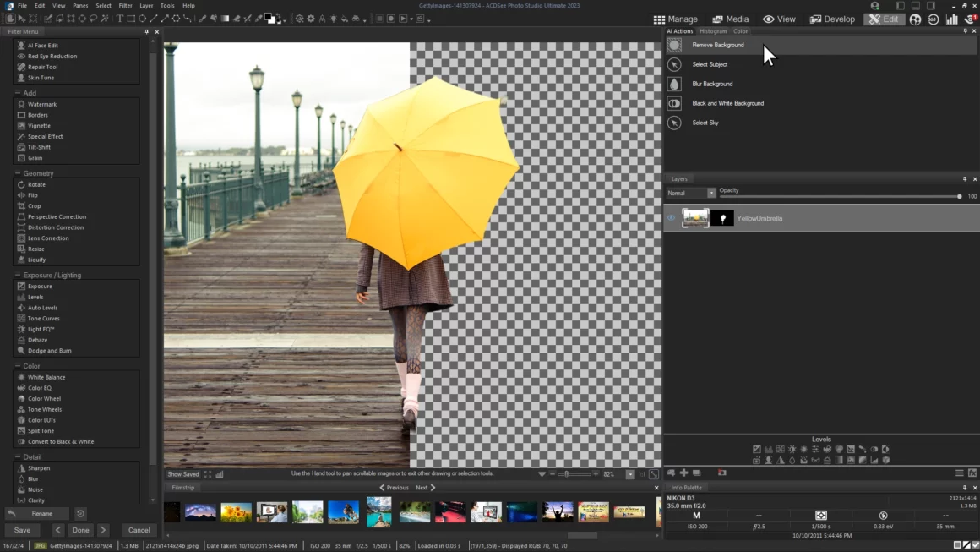Select the Hand tool in top toolbar
The image size is (980, 552).
[x=11, y=19]
